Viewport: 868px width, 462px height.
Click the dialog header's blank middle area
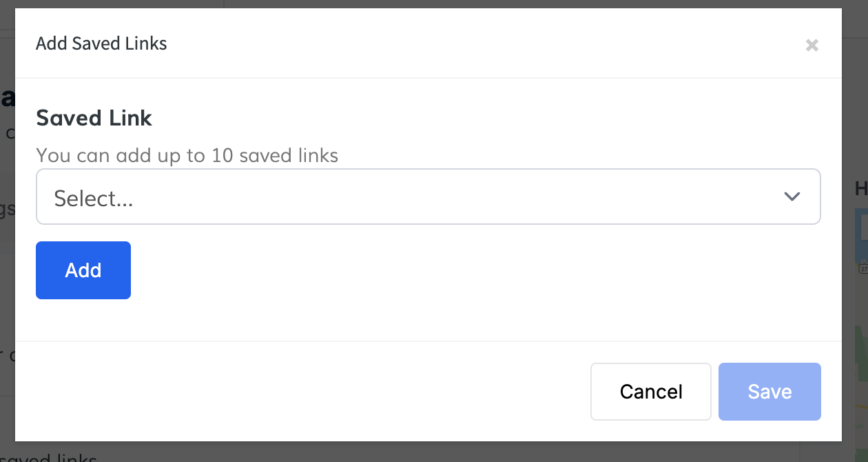pos(482,43)
